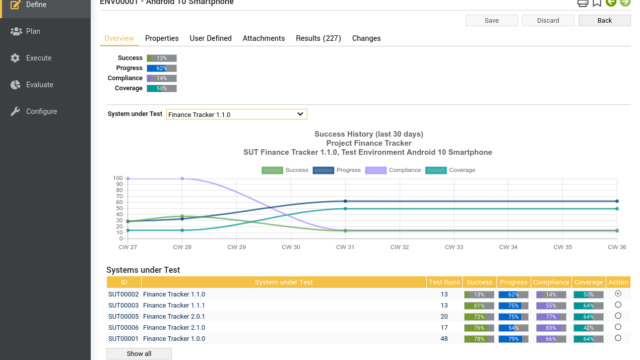Toggle Compliance series in chart legend
Screen dimensions: 640x360
click(393, 170)
